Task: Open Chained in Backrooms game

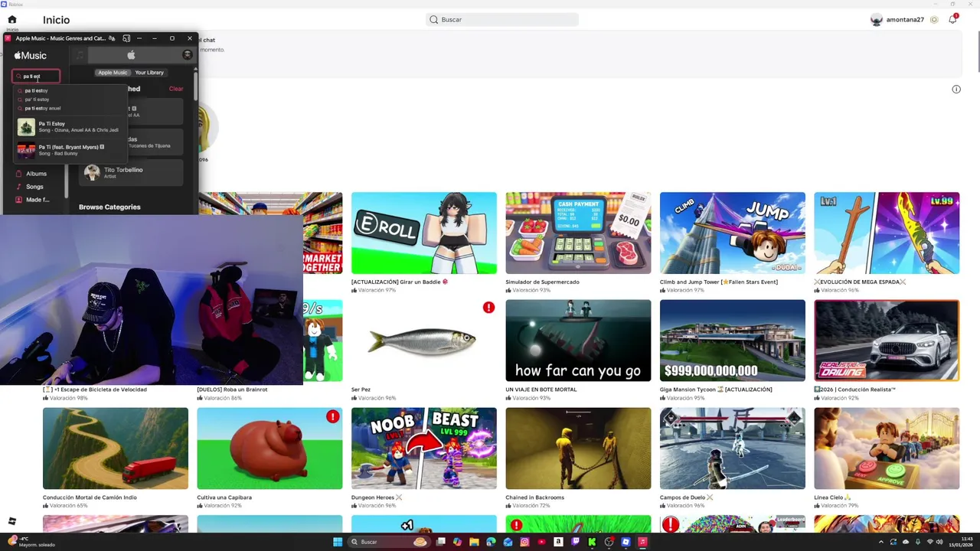Action: (x=578, y=448)
